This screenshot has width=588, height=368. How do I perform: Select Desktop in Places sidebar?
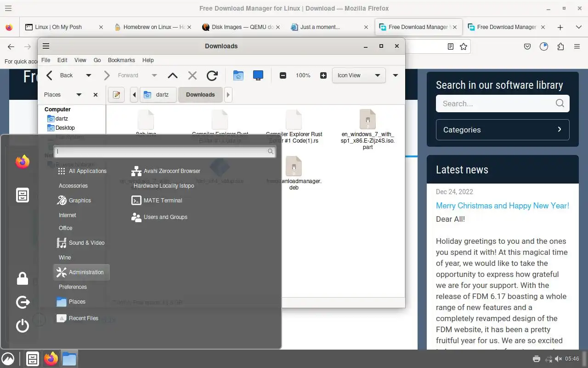click(x=61, y=128)
